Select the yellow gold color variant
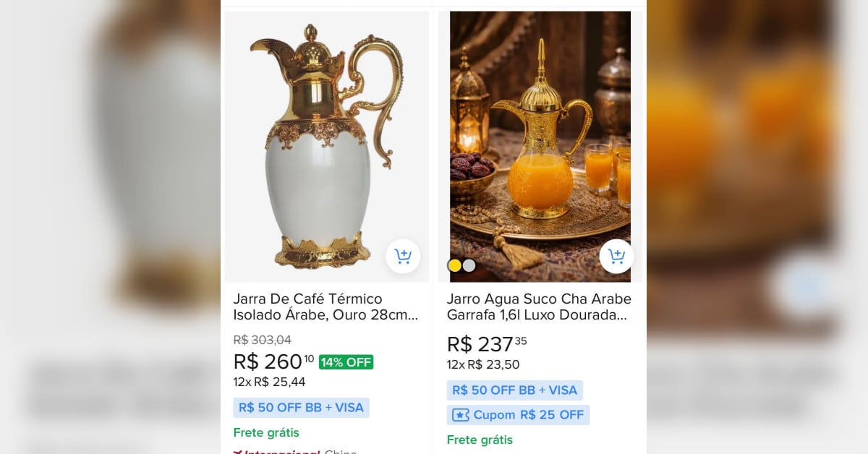Screen dimensions: 868x454 [455, 265]
